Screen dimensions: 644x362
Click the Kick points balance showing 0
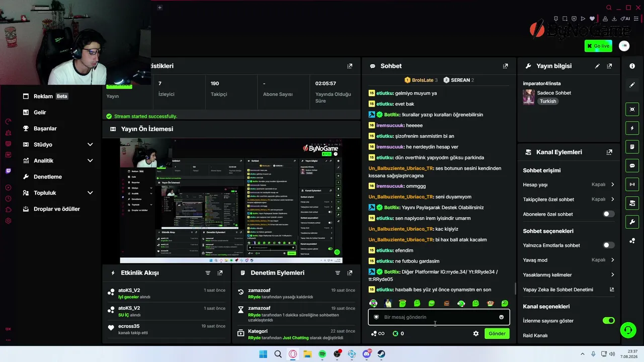[x=398, y=333]
